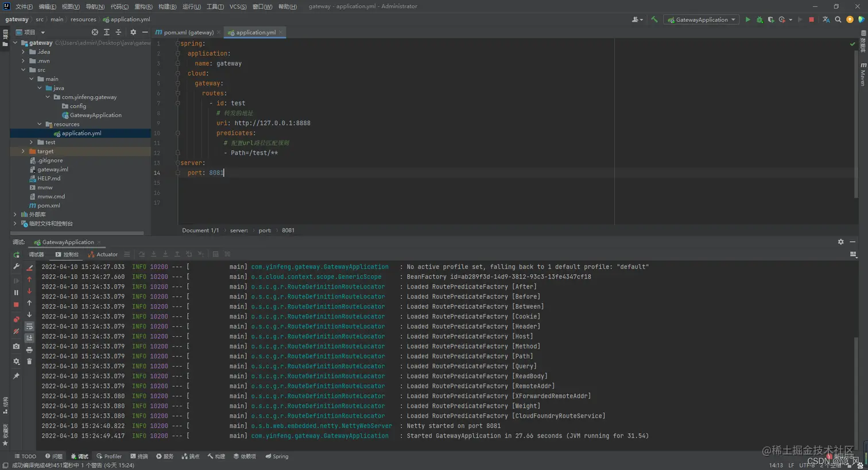The width and height of the screenshot is (868, 470).
Task: Open Search Everywhere magnifier icon
Action: coord(838,20)
